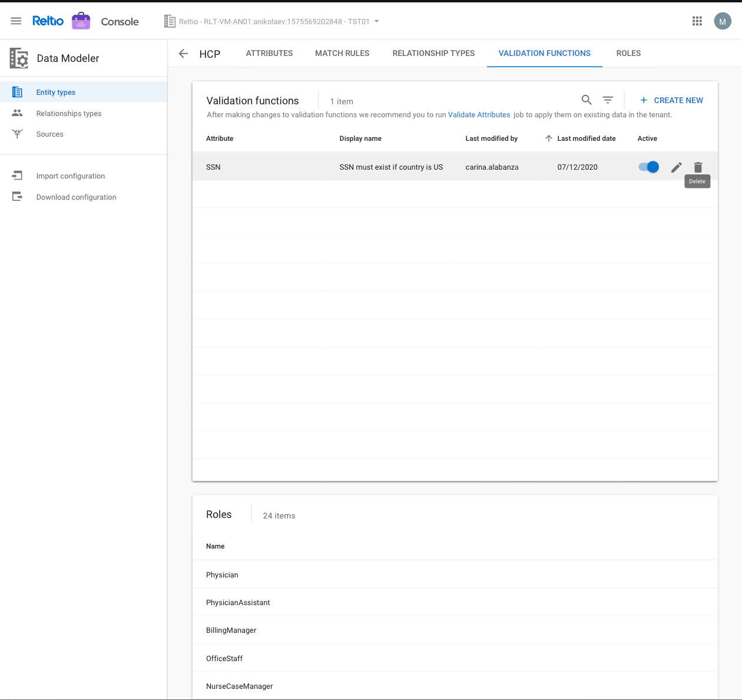Open the Validate Attributes link
The width and height of the screenshot is (742, 700).
pyautogui.click(x=479, y=115)
